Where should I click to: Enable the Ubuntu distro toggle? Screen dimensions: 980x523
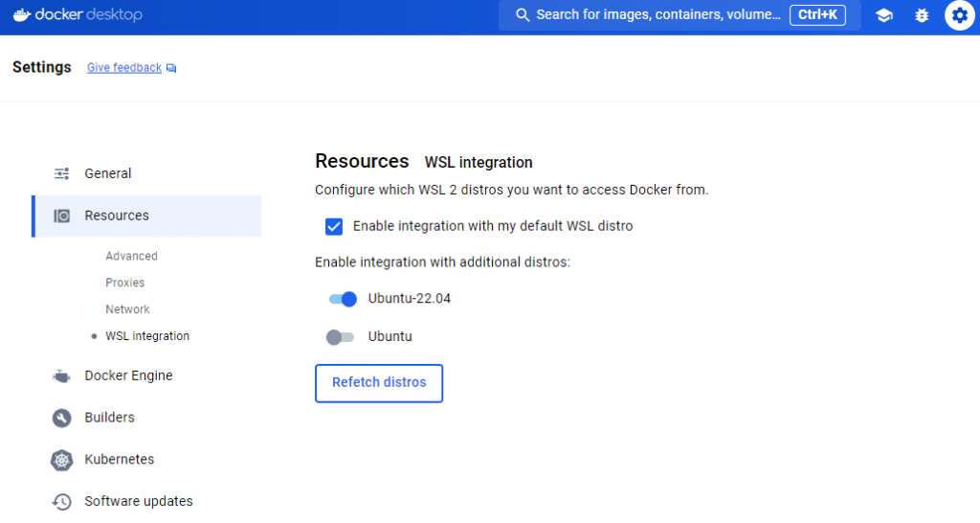pos(340,337)
